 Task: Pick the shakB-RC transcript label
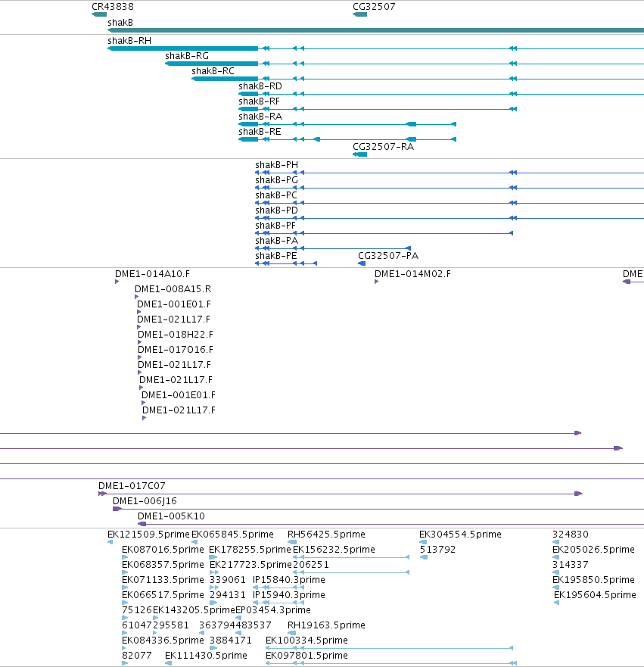[213, 71]
